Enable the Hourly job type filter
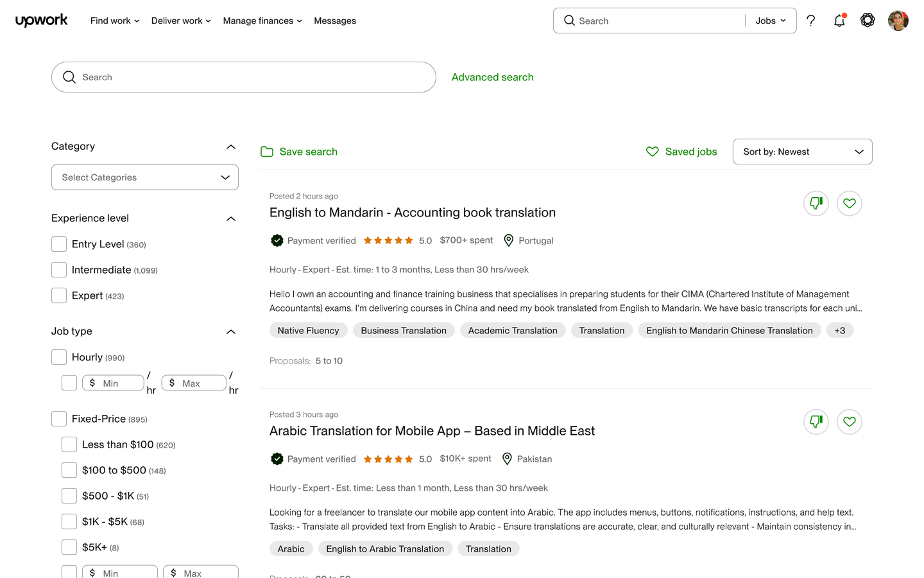This screenshot has width=924, height=578. [x=59, y=357]
